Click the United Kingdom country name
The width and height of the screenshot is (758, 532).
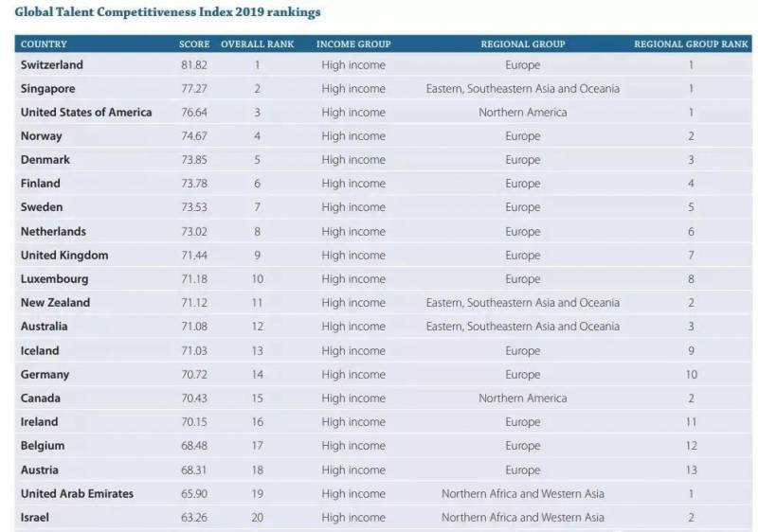pos(64,256)
